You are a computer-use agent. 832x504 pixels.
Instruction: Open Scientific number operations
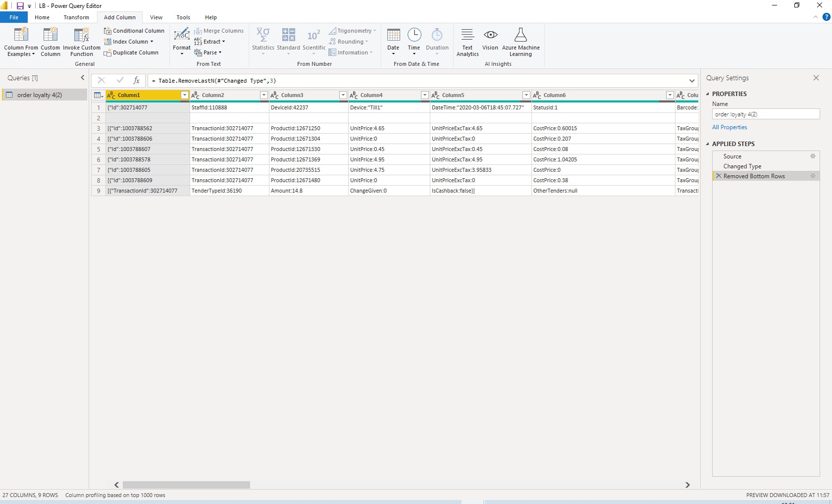tap(314, 42)
